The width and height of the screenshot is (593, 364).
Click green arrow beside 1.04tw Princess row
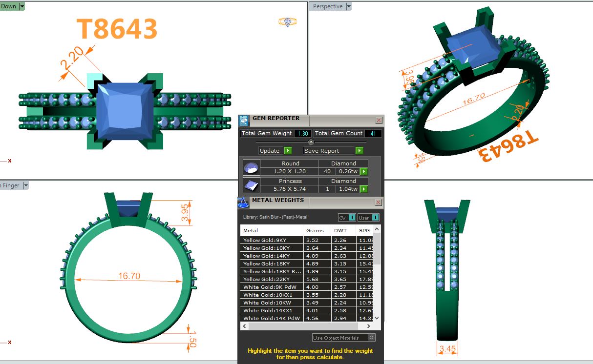pyautogui.click(x=364, y=189)
